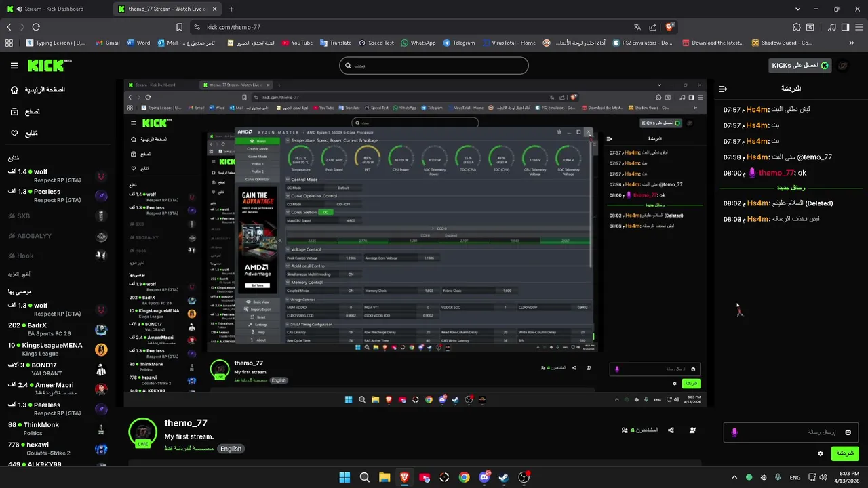868x488 pixels.
Task: Open the profile avatar icon in the Kick header
Action: pyautogui.click(x=843, y=66)
